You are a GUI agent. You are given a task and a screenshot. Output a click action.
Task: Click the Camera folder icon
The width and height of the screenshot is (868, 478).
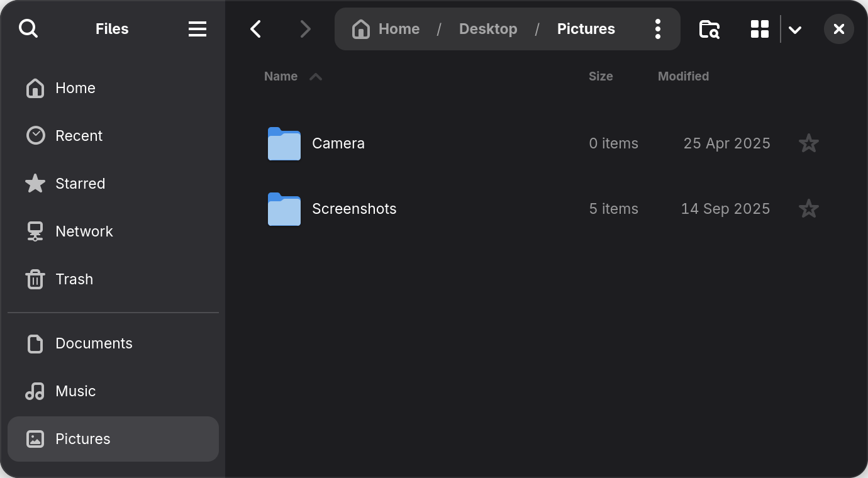284,144
